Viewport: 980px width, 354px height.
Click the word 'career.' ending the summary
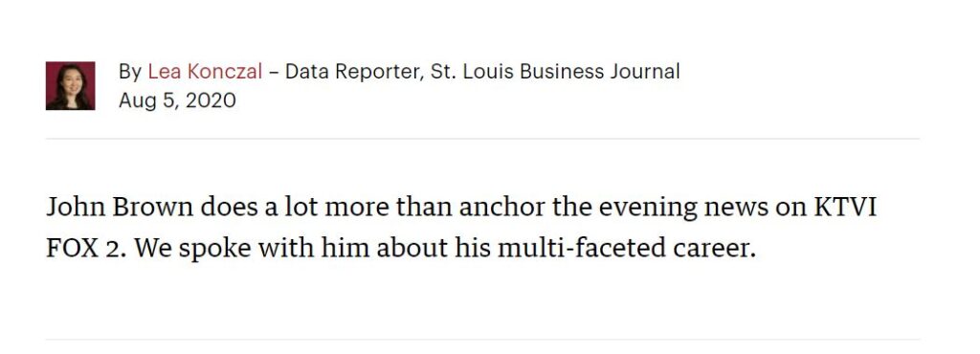(x=714, y=250)
